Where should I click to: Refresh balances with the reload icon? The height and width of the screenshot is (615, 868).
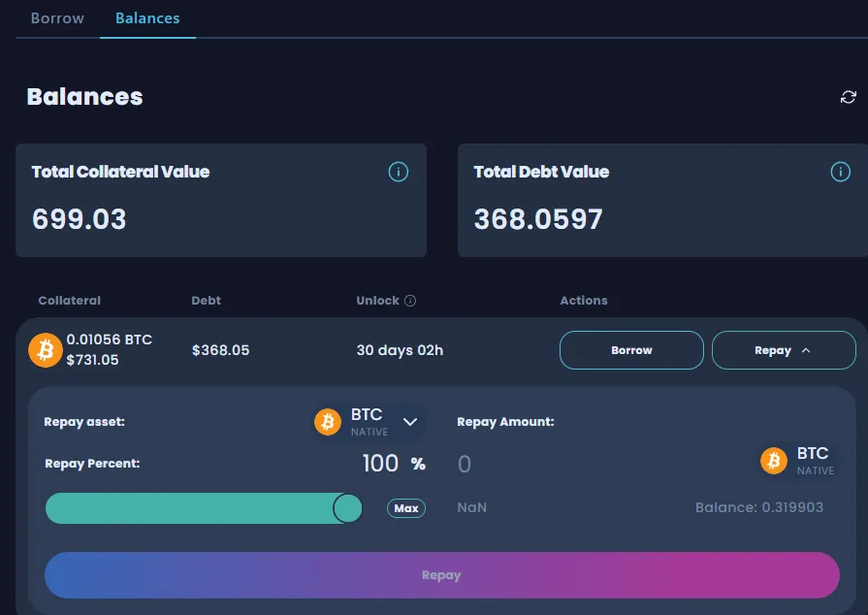coord(848,97)
